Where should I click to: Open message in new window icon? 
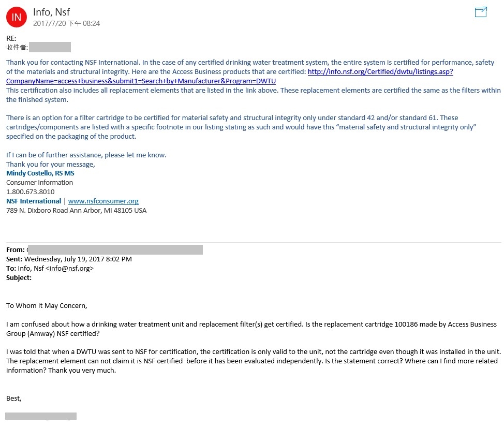pos(481,12)
